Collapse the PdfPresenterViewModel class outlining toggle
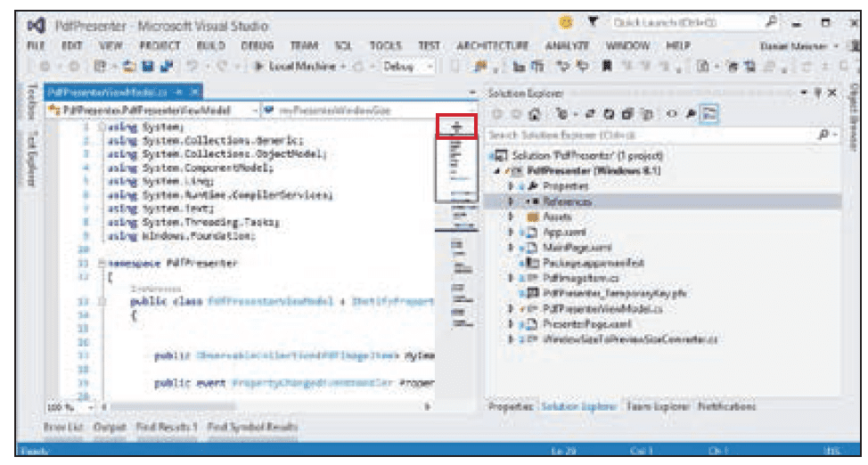 [x=102, y=302]
